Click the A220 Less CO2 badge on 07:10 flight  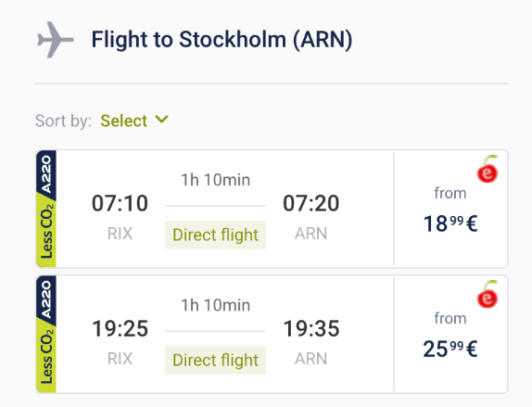click(46, 209)
